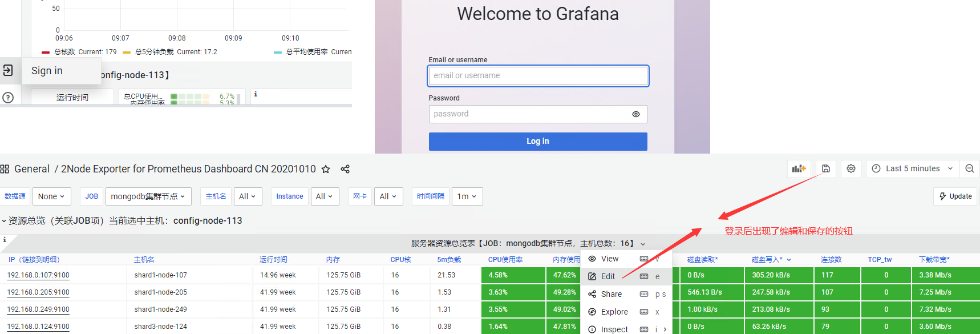
Task: Open the 网卡 All dropdown
Action: click(x=388, y=196)
